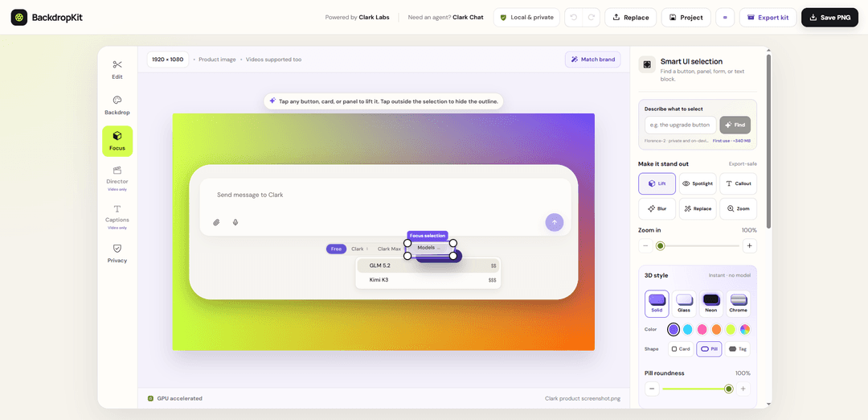Viewport: 868px width, 420px height.
Task: Set shape to Pill
Action: (x=709, y=349)
